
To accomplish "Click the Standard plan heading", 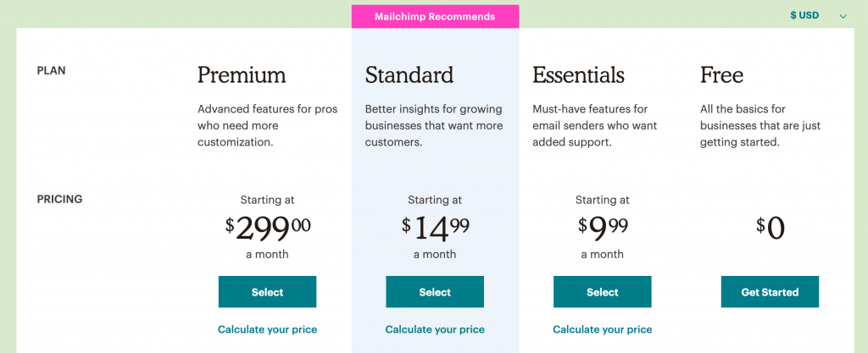I will click(409, 75).
